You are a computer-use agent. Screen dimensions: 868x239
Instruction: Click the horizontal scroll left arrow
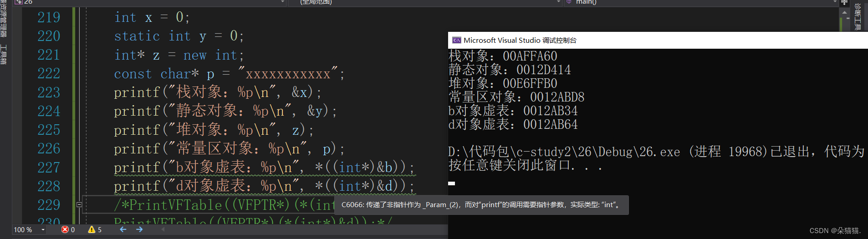[x=163, y=229]
